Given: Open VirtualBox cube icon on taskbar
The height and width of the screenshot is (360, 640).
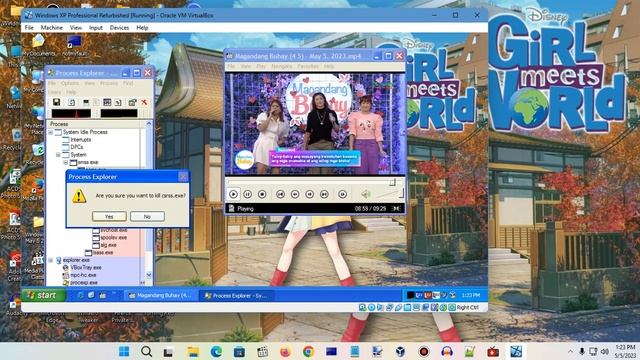Looking at the screenshot, I should (x=400, y=351).
